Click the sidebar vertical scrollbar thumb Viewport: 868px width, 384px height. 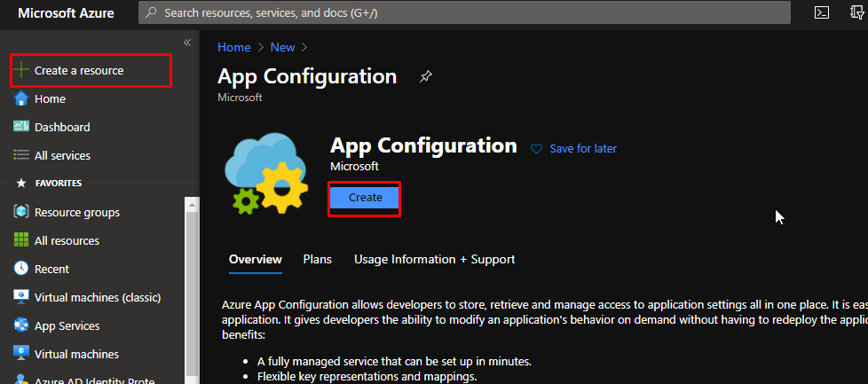tap(192, 294)
